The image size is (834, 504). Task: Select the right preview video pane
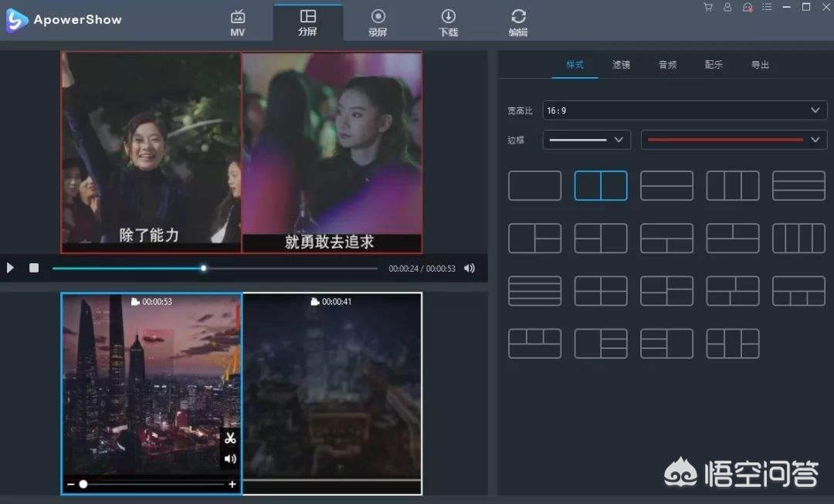(x=332, y=152)
